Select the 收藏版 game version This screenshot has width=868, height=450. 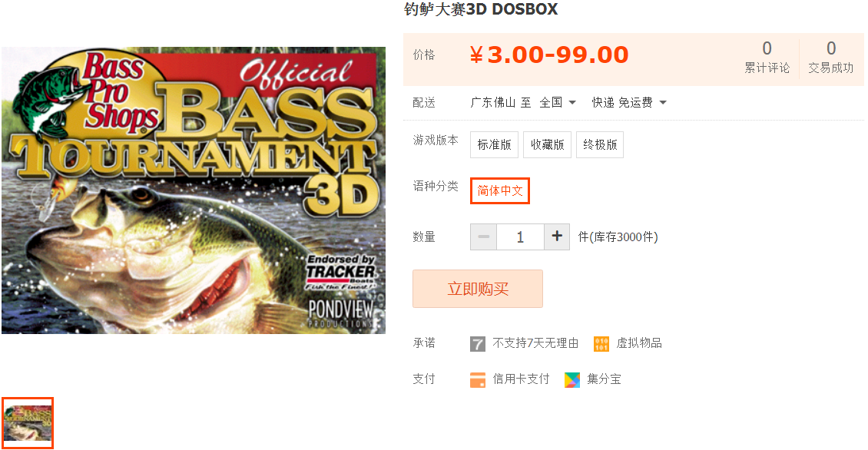click(547, 144)
